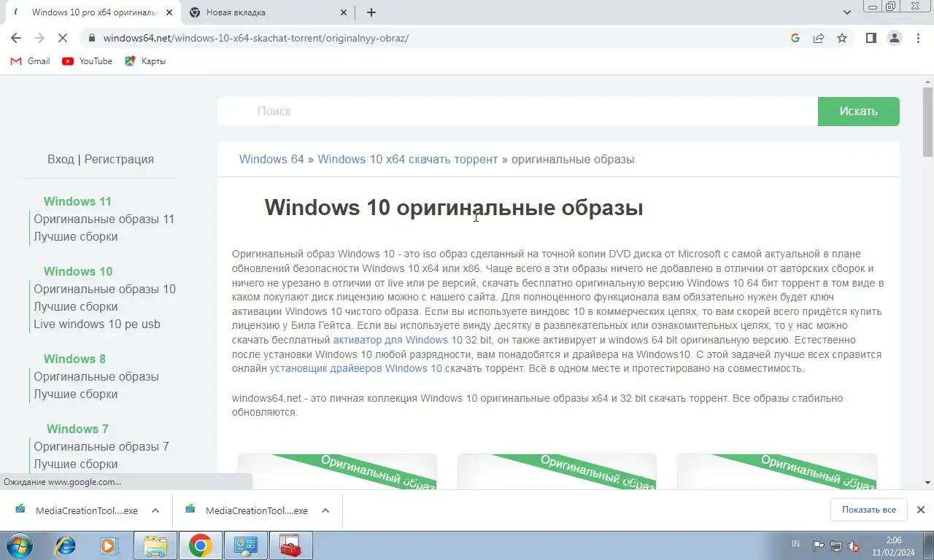Screen dimensions: 934x560
Task: Stop loading the page
Action: click(63, 38)
